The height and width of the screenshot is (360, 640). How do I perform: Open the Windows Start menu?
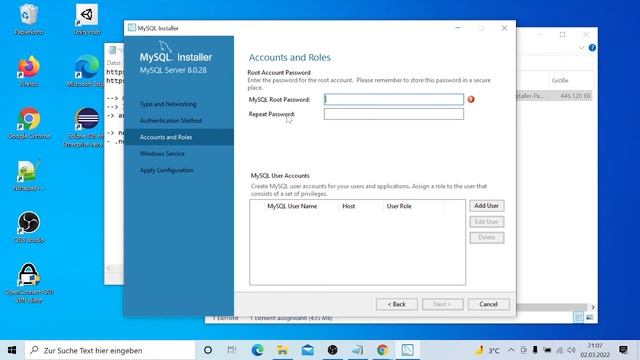click(x=12, y=350)
